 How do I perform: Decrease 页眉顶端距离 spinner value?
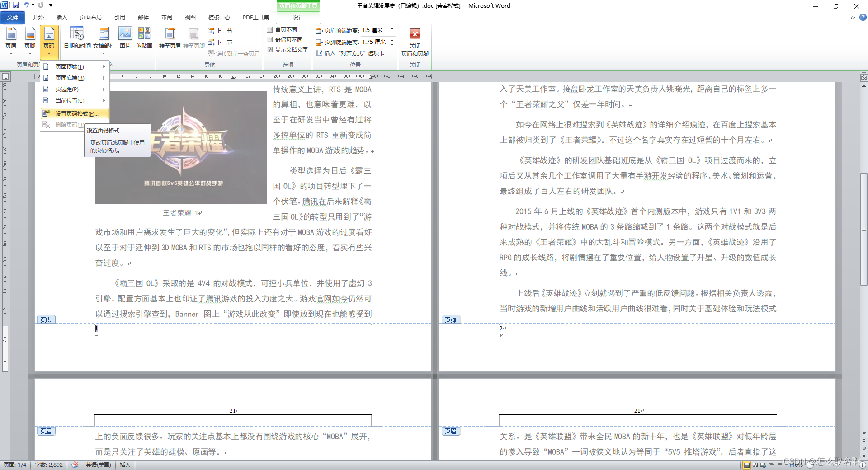[392, 33]
